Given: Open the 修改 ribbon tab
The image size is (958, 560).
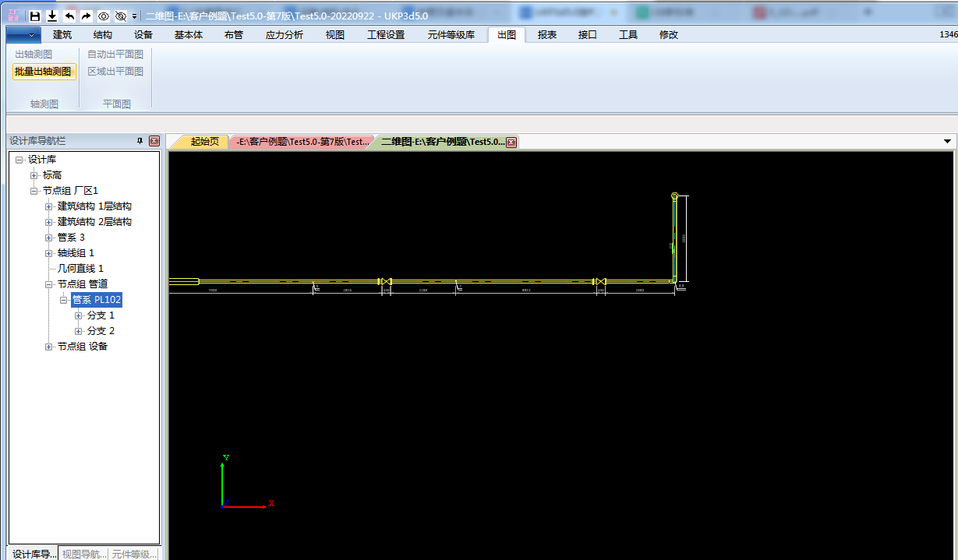Looking at the screenshot, I should click(669, 34).
